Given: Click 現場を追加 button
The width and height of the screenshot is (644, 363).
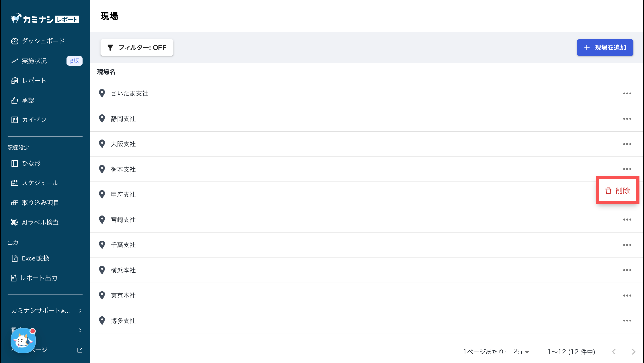Looking at the screenshot, I should tap(605, 48).
